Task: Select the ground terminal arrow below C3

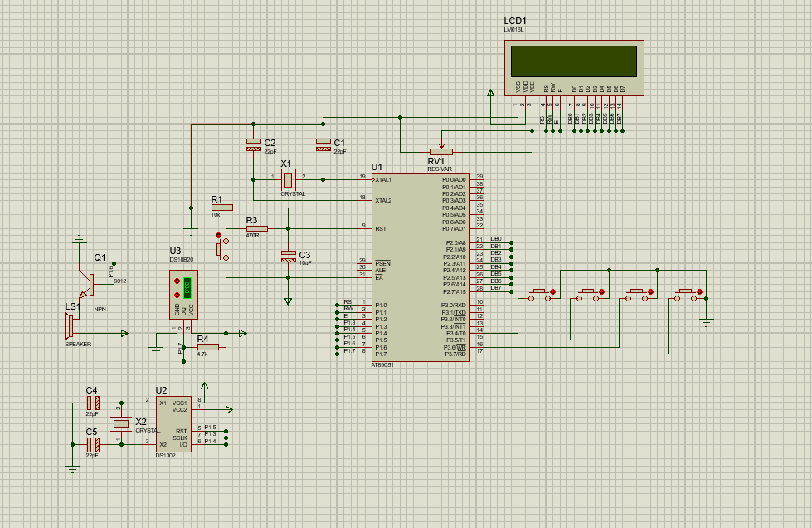Action: (289, 301)
